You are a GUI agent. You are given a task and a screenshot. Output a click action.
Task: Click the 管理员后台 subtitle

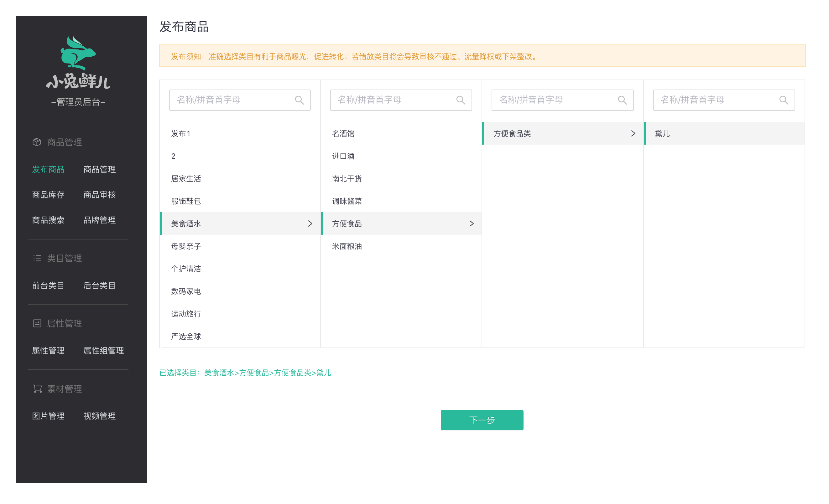(x=78, y=102)
